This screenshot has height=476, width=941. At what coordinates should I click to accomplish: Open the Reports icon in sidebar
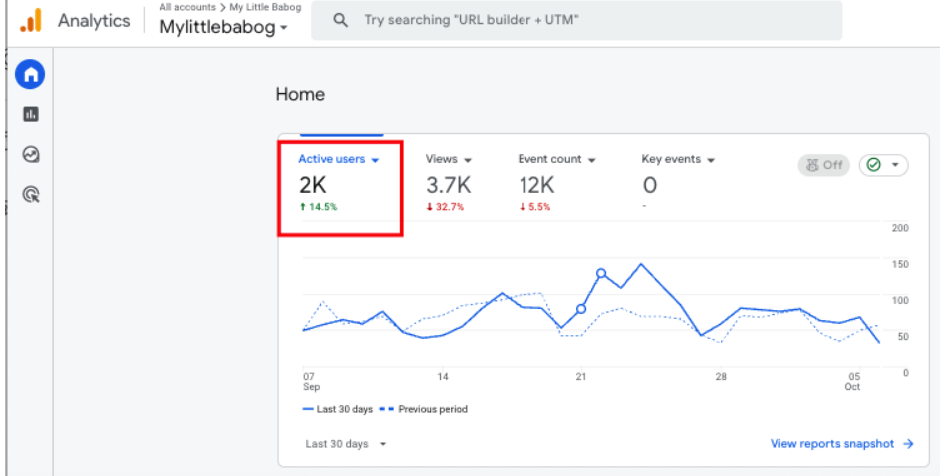point(30,115)
